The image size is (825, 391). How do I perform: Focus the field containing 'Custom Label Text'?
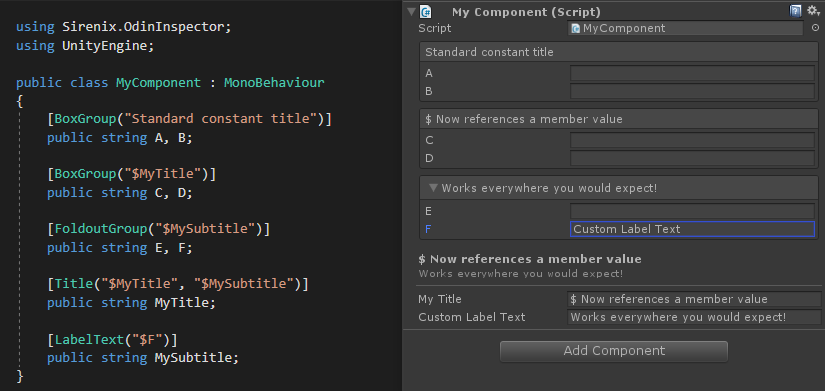click(x=692, y=229)
